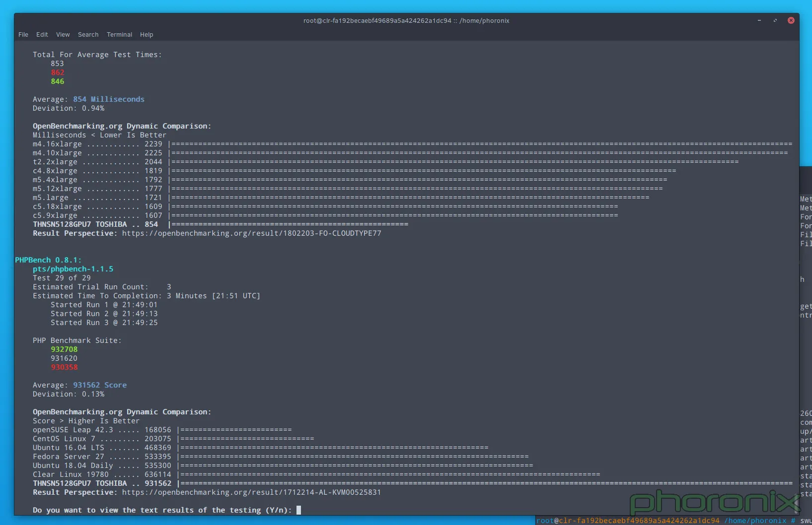
Task: Click the 'Started Run 2 @ 21:49:13' line
Action: coord(104,314)
